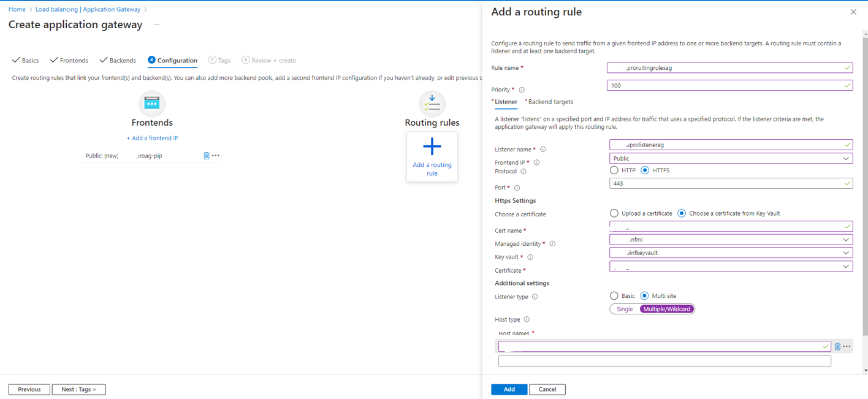Select Basic listener type
868x399 pixels.
tap(614, 296)
